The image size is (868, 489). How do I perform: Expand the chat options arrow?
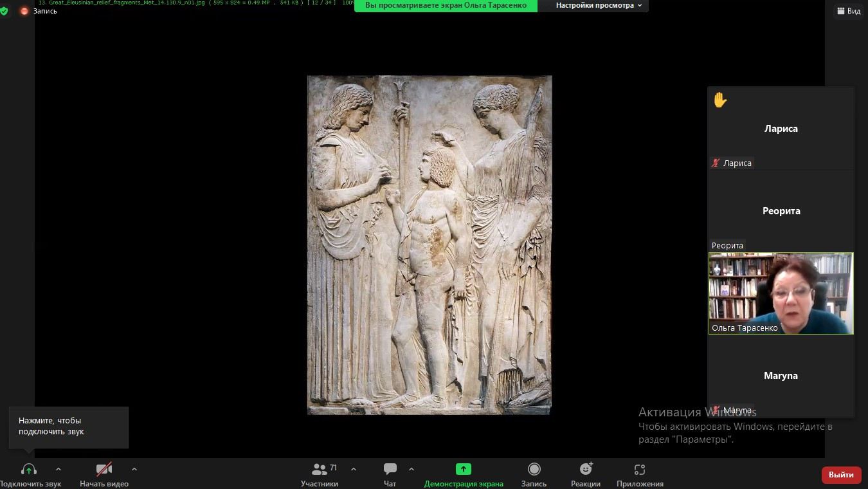pos(411,469)
